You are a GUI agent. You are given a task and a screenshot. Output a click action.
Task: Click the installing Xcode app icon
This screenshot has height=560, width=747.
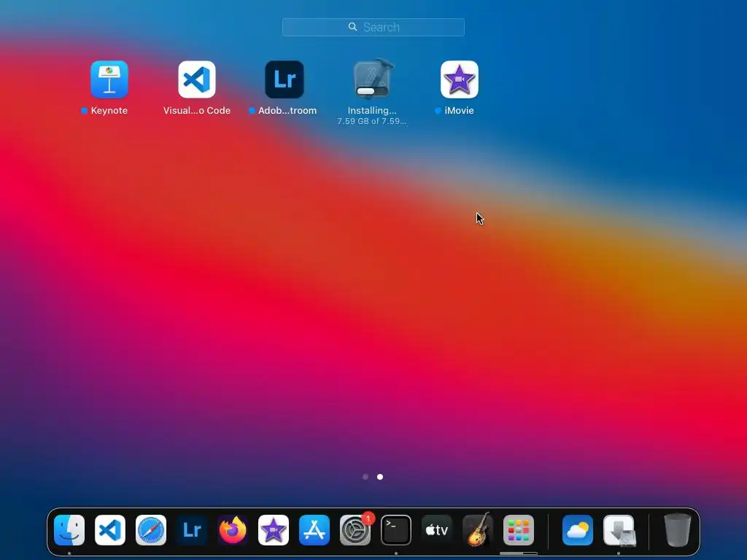tap(372, 79)
